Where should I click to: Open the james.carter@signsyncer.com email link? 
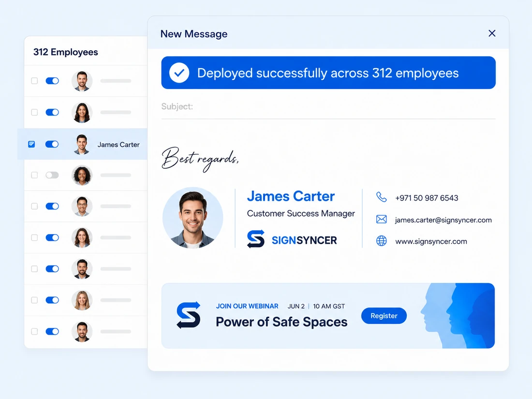click(443, 220)
